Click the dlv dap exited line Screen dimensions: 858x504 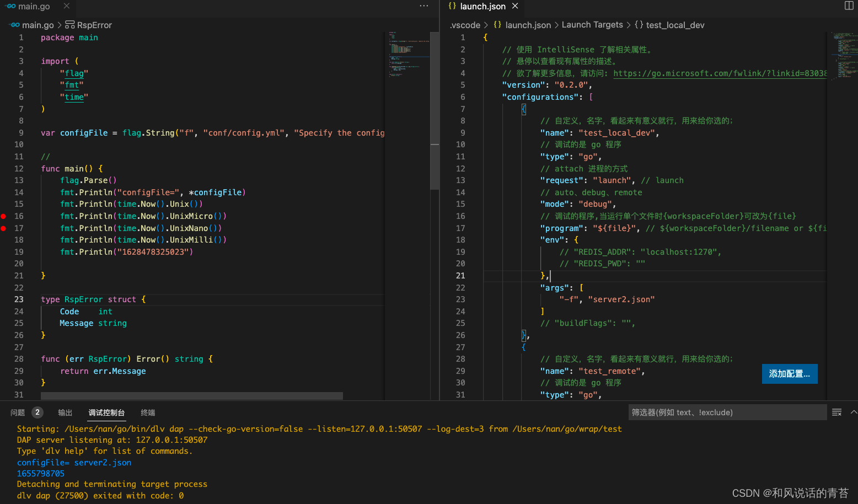[x=100, y=495]
